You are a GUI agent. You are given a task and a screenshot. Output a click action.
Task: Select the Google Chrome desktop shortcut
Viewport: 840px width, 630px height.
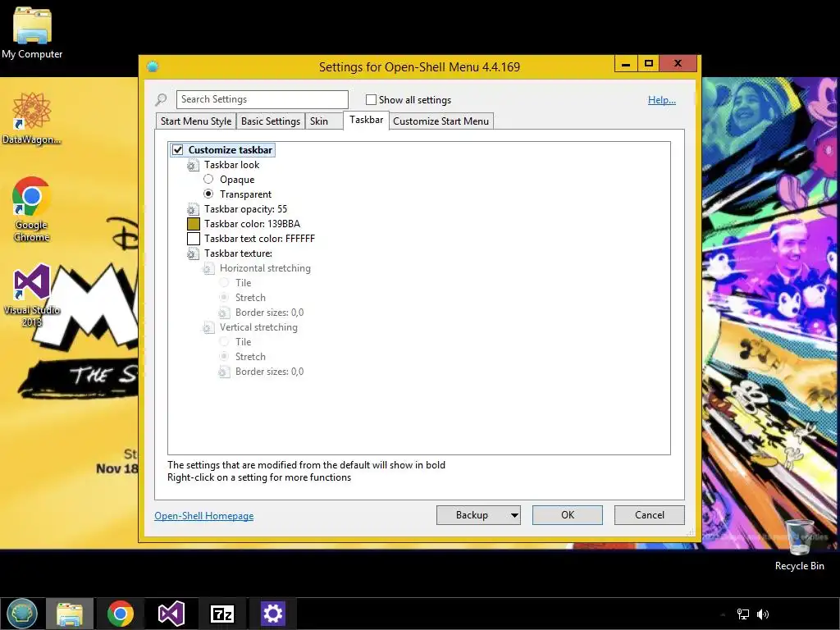click(32, 209)
